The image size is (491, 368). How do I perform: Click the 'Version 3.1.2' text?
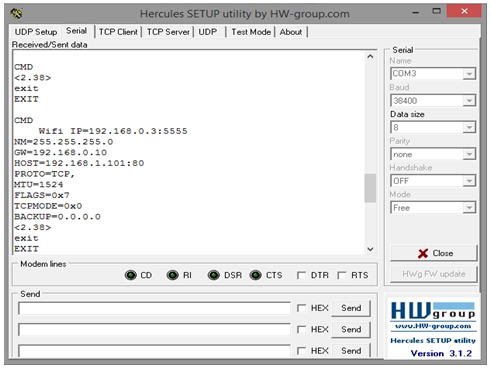pos(441,353)
